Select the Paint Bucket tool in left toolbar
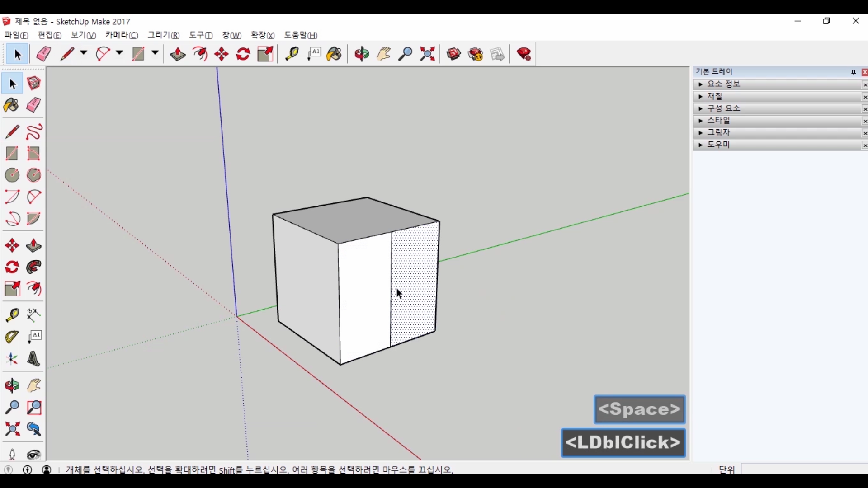Viewport: 868px width, 488px height. (x=11, y=106)
